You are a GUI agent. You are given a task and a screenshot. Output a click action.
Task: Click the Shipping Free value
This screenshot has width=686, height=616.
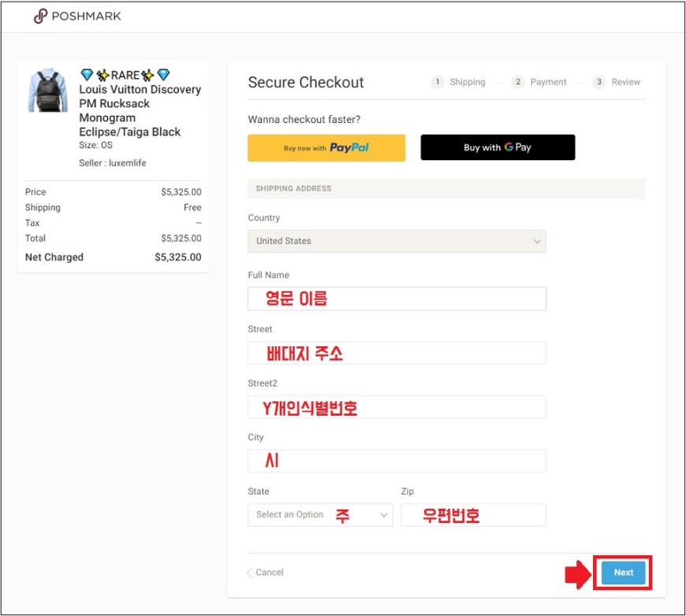(192, 207)
